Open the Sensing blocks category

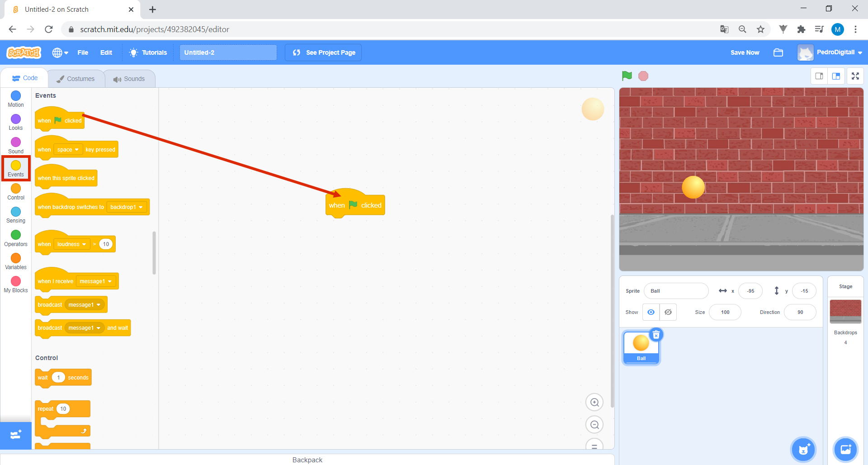(16, 215)
